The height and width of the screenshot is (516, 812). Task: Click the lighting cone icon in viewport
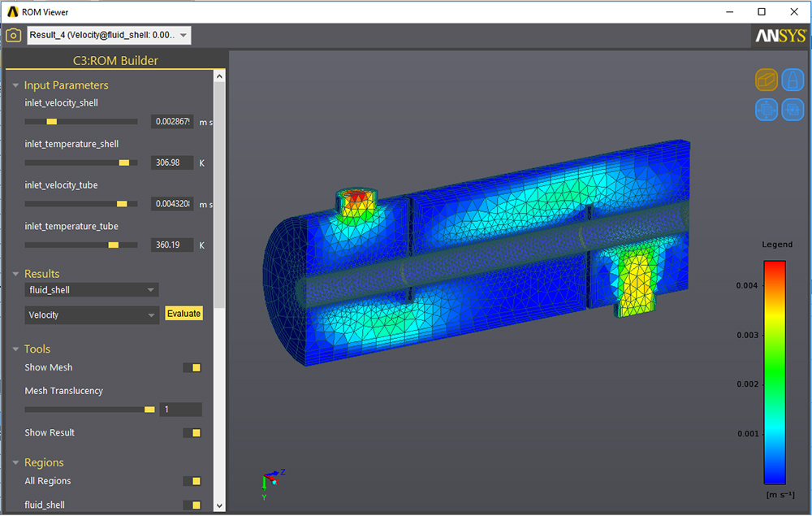tap(793, 80)
